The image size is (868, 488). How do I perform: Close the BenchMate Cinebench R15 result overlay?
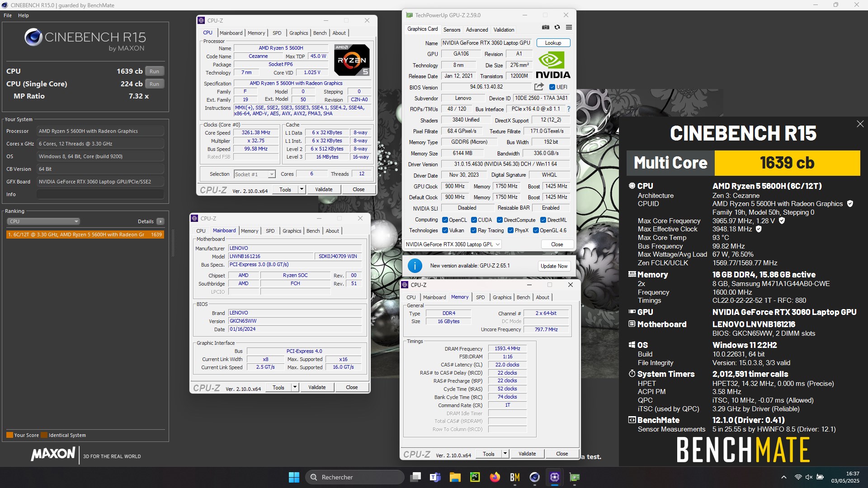pos(860,124)
